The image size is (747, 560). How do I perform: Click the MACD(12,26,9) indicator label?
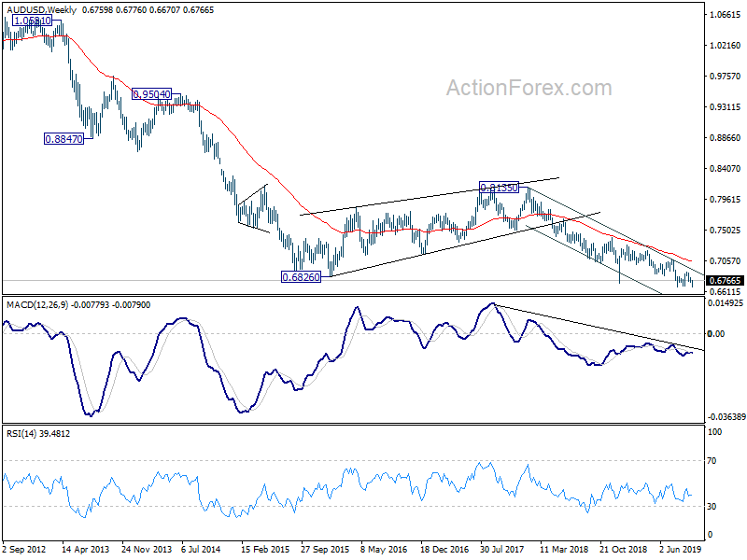click(x=37, y=305)
